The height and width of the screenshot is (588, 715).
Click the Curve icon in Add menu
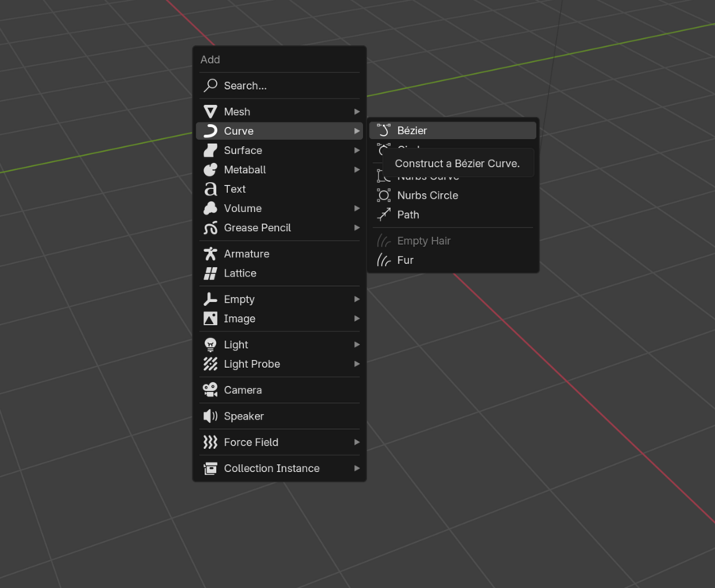point(211,131)
